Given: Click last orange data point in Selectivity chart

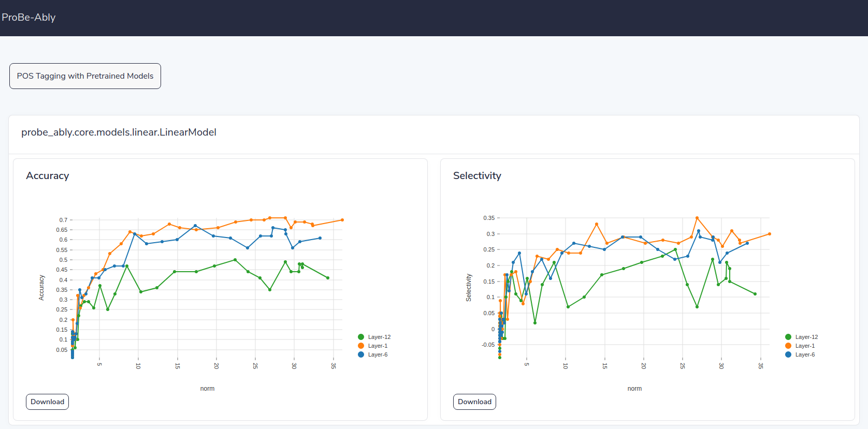Looking at the screenshot, I should (770, 234).
